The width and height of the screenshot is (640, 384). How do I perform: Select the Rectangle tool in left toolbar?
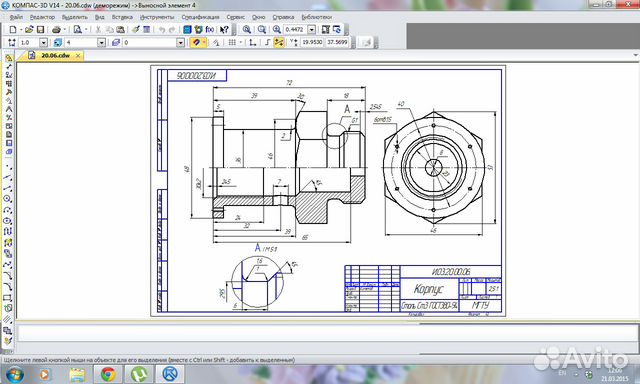[8, 297]
